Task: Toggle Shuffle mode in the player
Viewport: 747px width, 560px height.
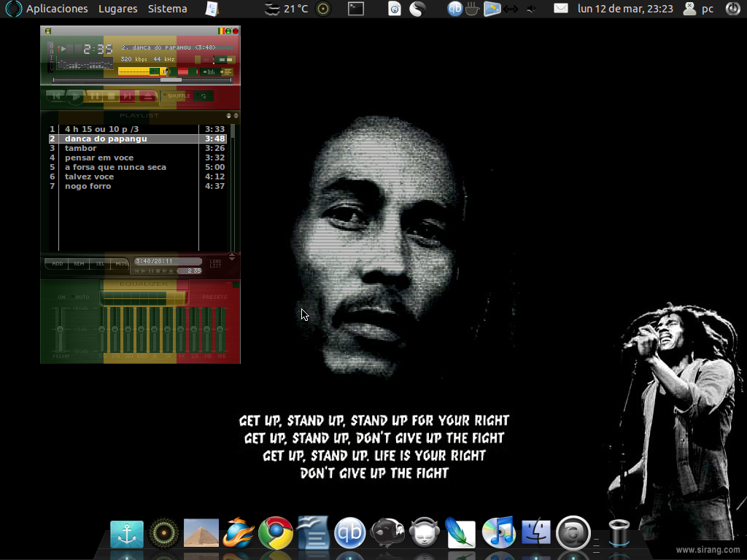Action: (177, 96)
